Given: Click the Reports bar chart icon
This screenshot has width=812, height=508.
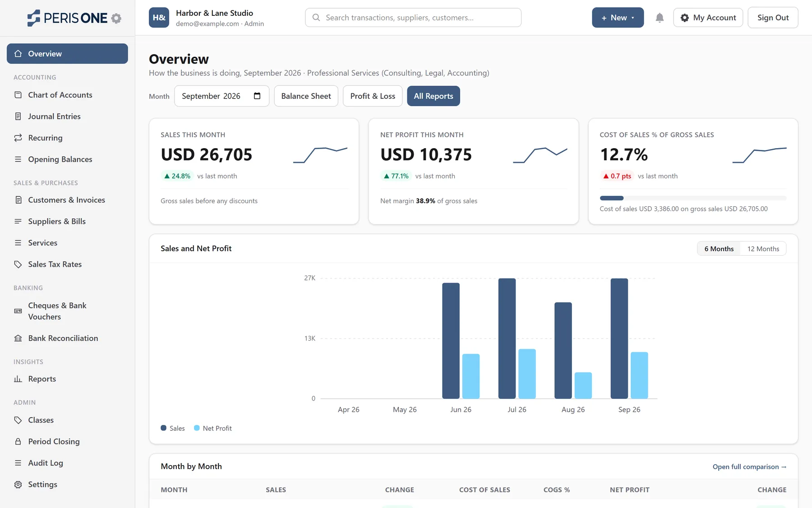Looking at the screenshot, I should [18, 379].
